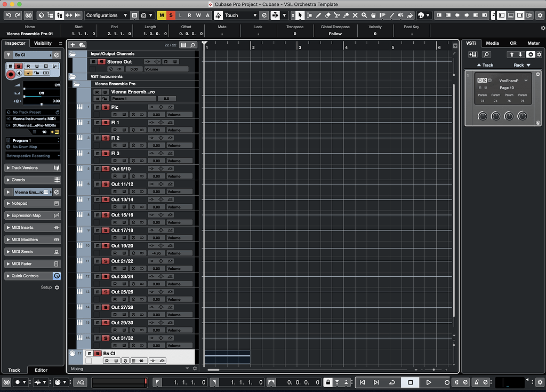The height and width of the screenshot is (392, 546).
Task: Switch to the Visibility tab
Action: click(43, 43)
